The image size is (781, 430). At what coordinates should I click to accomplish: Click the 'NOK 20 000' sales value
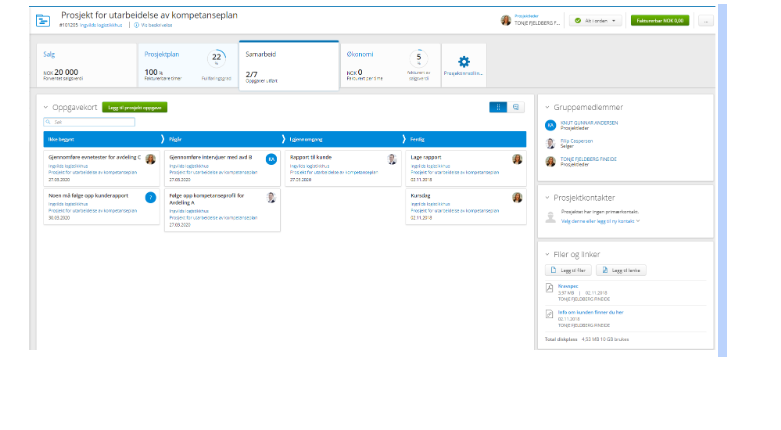(x=61, y=72)
